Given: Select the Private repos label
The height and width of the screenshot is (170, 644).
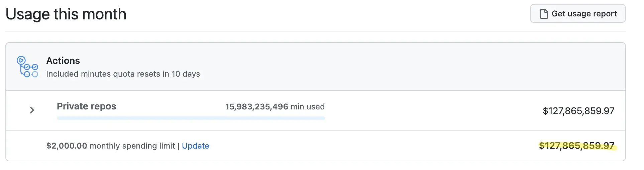Looking at the screenshot, I should [x=87, y=106].
